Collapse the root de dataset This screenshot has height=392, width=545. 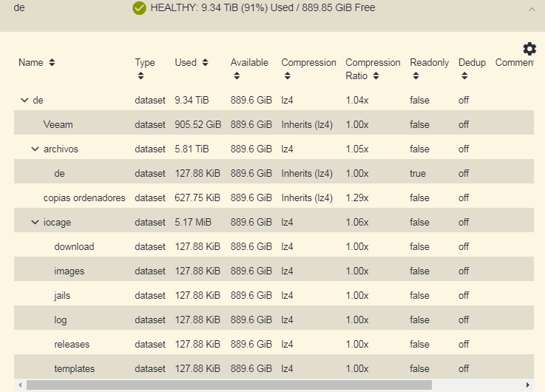pos(24,100)
